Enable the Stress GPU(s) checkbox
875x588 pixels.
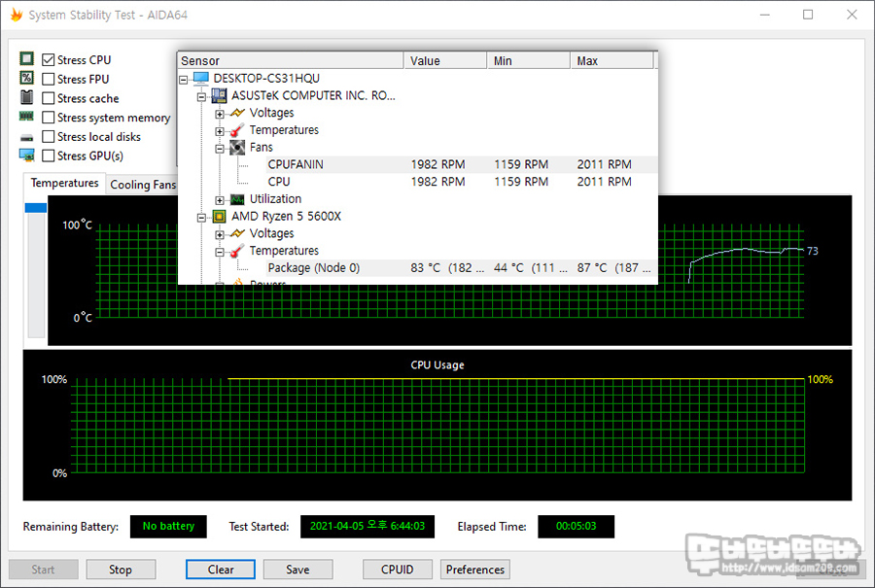[x=49, y=156]
